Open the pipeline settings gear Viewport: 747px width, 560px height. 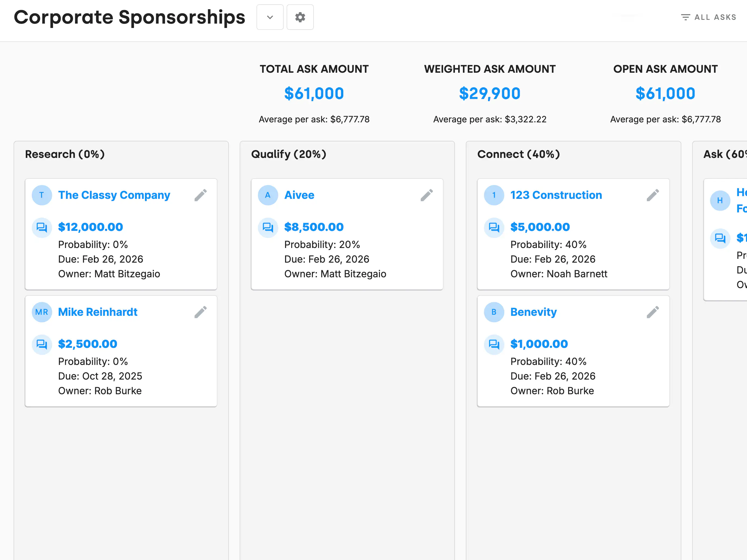coord(300,17)
